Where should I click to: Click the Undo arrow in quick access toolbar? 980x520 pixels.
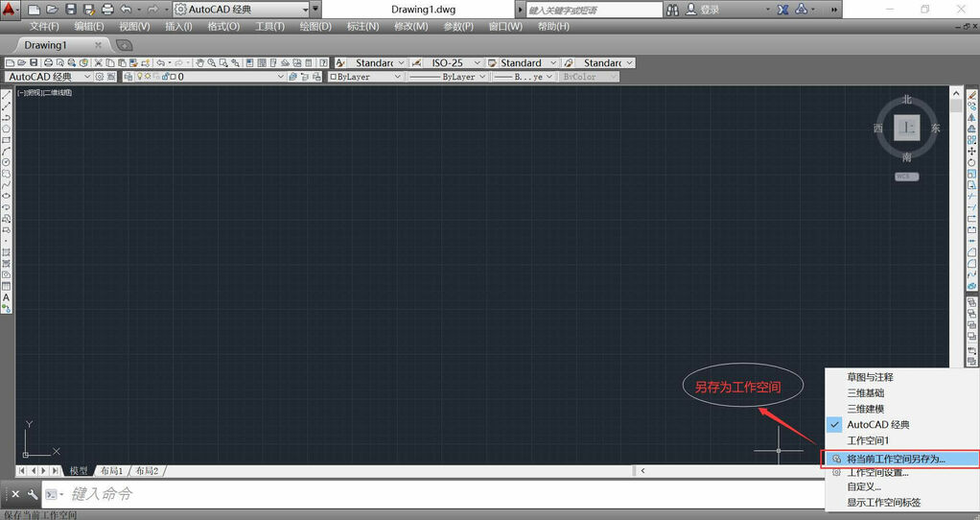click(x=127, y=10)
